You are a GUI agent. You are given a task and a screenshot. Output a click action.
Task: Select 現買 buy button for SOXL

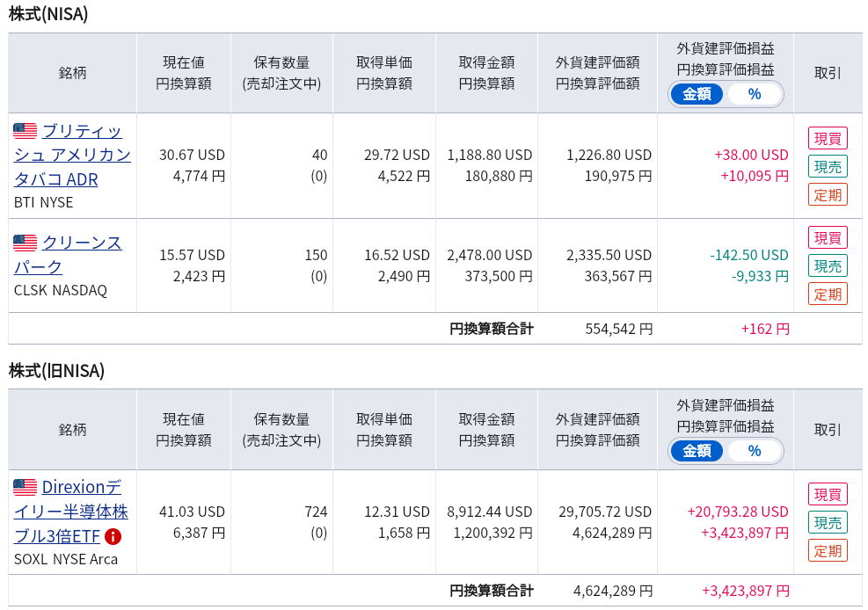[828, 494]
